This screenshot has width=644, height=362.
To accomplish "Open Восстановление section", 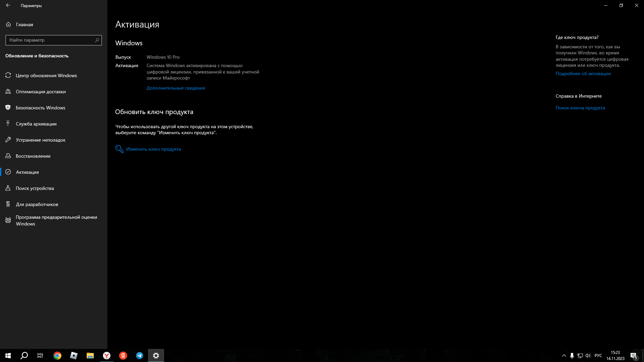I will coord(54,156).
